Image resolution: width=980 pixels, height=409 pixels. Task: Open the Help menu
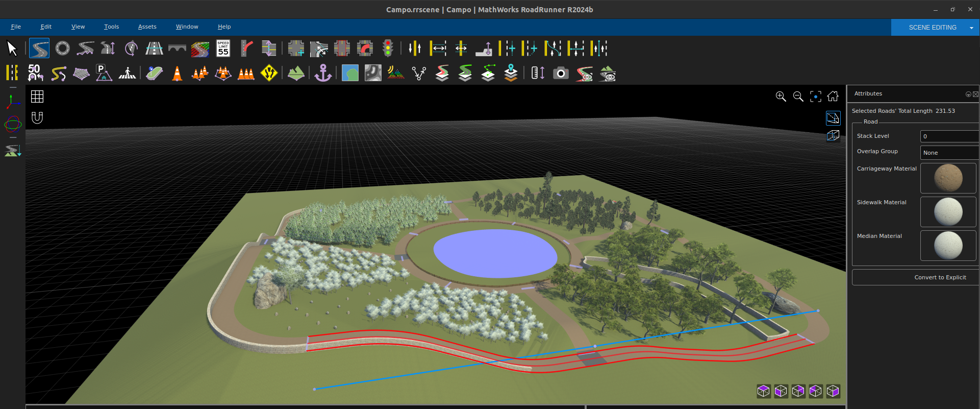pos(224,27)
